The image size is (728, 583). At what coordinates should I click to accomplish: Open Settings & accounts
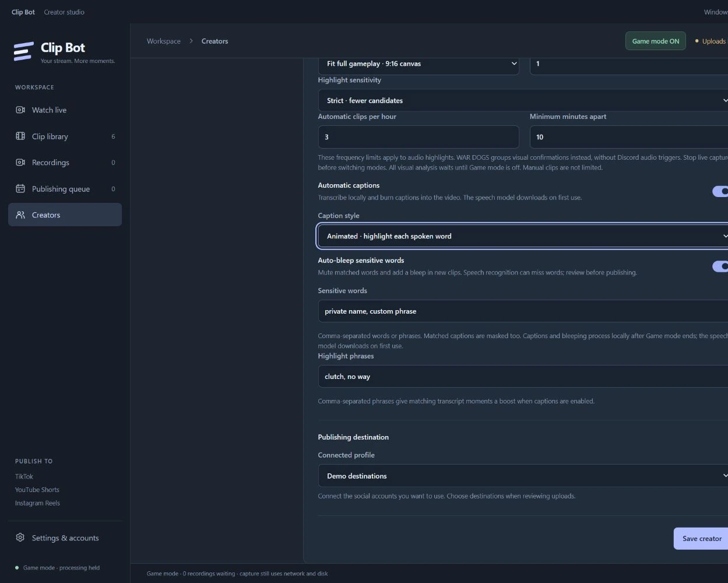coord(65,538)
